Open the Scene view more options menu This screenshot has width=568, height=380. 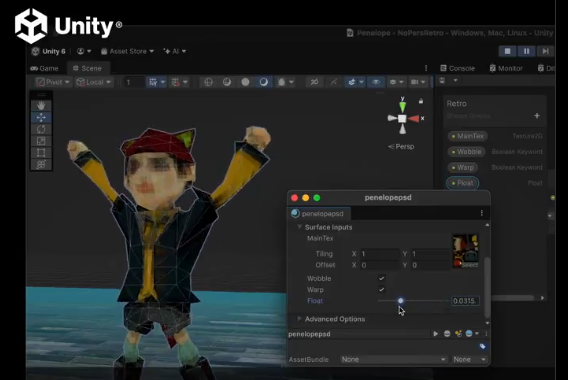(x=426, y=68)
